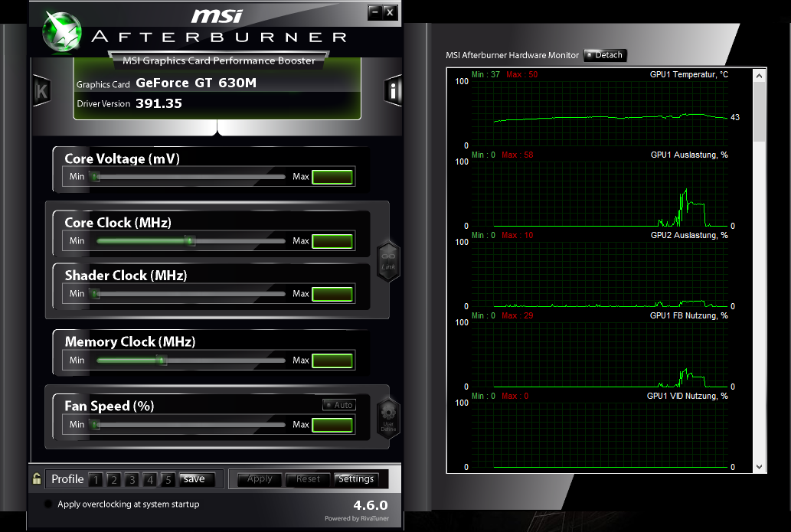Click the Core Voltage slider handle
Viewport: 791px width, 532px height.
pos(95,177)
